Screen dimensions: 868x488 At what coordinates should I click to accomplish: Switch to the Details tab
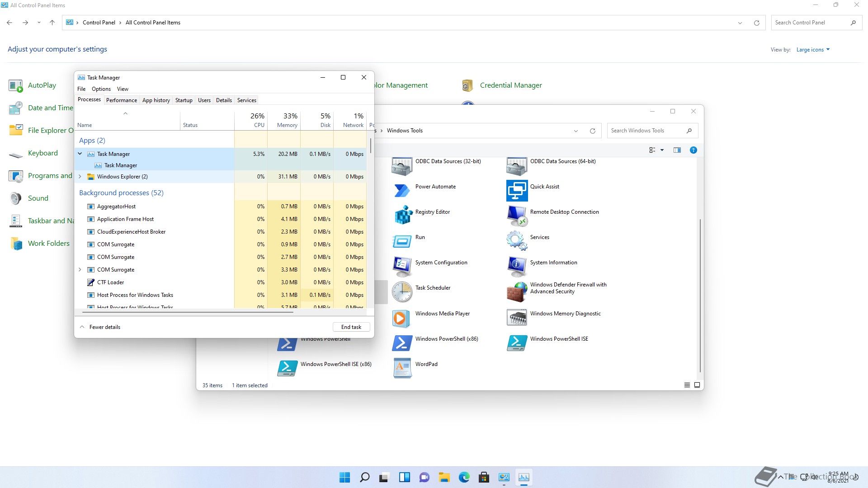[224, 100]
